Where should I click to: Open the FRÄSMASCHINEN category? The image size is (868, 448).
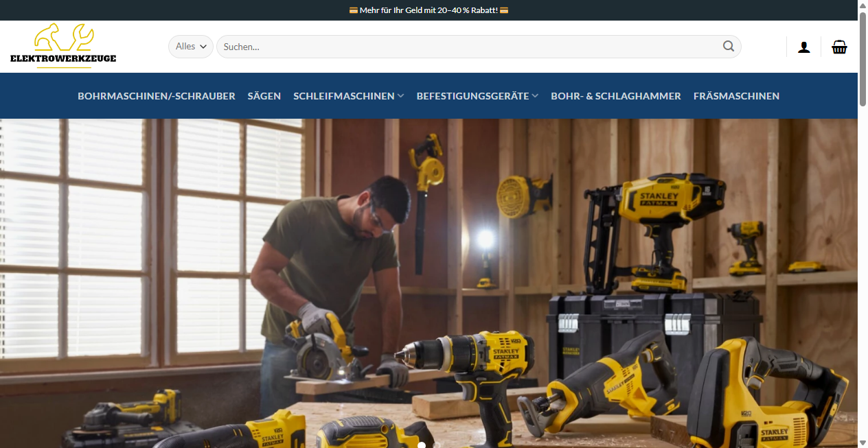click(x=736, y=96)
